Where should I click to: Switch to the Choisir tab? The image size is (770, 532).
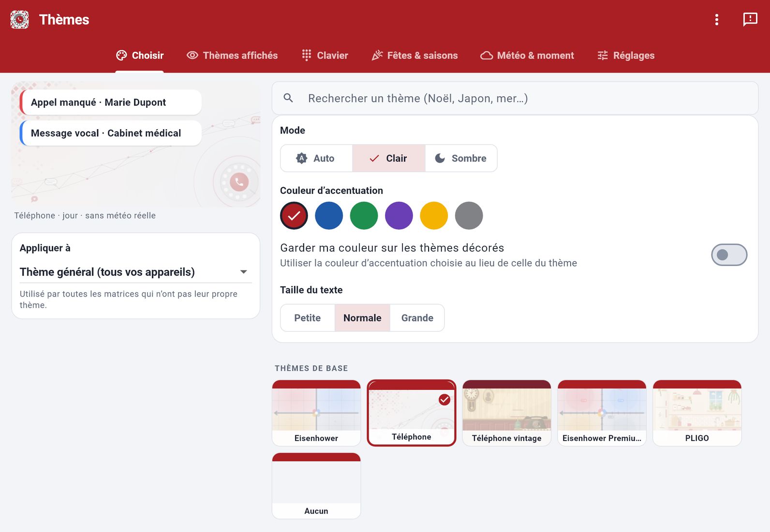[x=140, y=56]
